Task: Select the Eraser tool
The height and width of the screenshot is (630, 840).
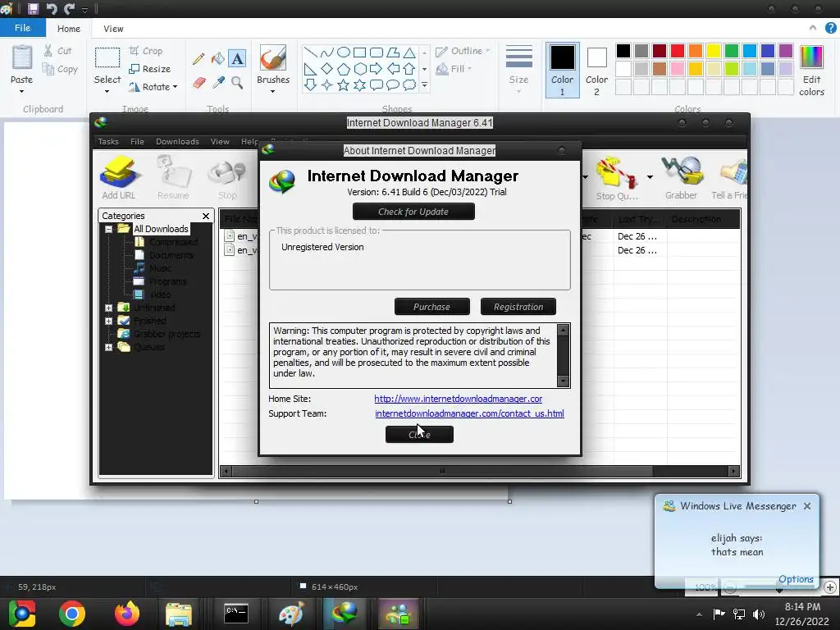Action: tap(199, 83)
